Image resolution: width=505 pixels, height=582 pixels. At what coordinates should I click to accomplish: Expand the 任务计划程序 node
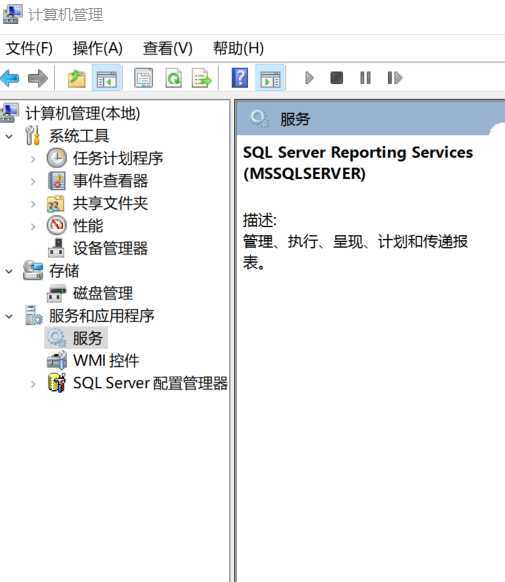coord(33,159)
